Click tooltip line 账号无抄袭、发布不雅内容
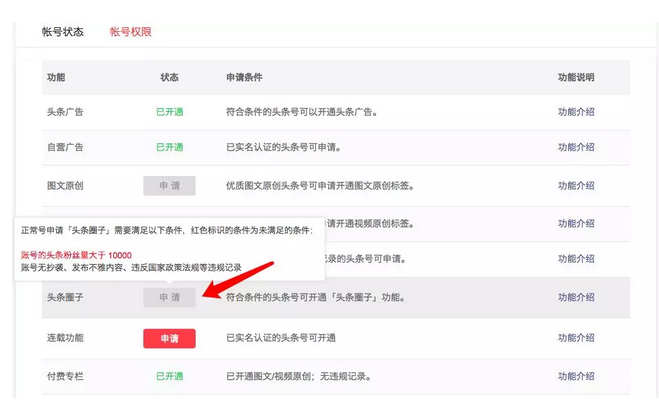 pyautogui.click(x=131, y=267)
